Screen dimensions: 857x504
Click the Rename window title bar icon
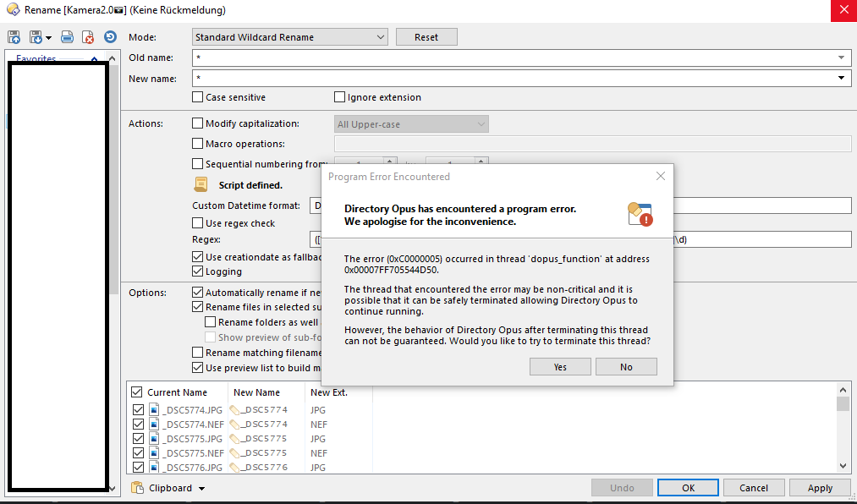click(13, 10)
